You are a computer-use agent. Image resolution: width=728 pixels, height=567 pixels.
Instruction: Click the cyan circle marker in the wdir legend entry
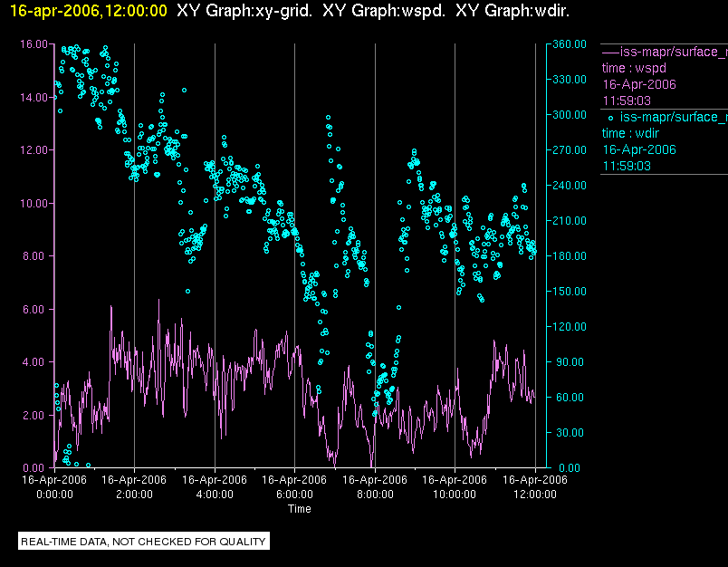pos(610,118)
